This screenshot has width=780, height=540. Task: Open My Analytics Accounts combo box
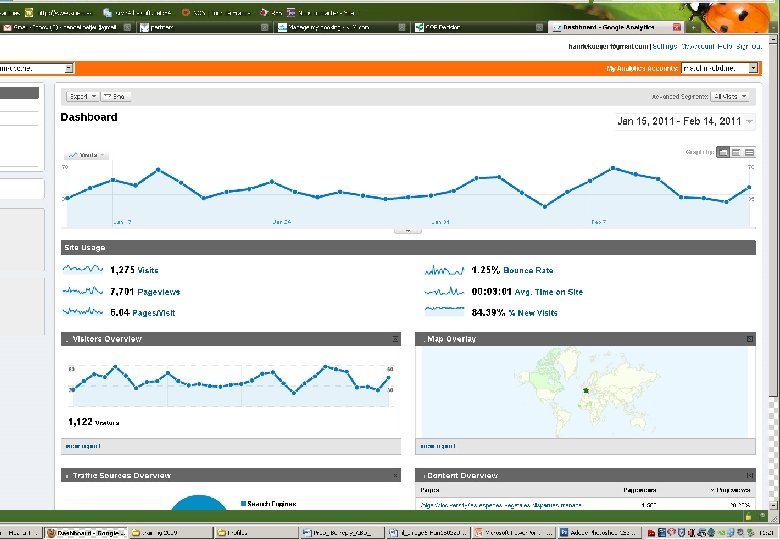point(719,68)
